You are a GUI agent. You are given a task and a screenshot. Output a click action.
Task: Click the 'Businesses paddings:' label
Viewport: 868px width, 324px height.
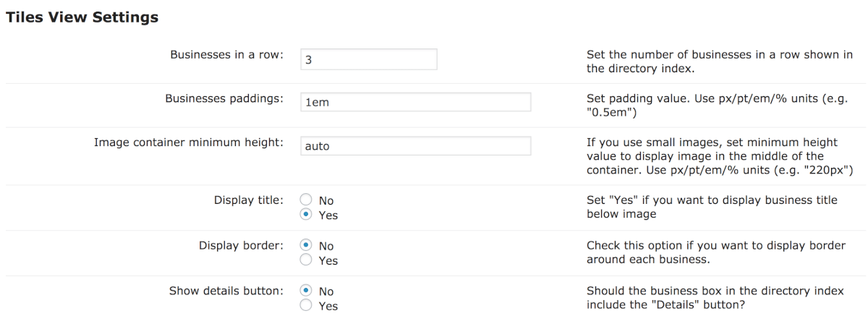click(x=224, y=98)
